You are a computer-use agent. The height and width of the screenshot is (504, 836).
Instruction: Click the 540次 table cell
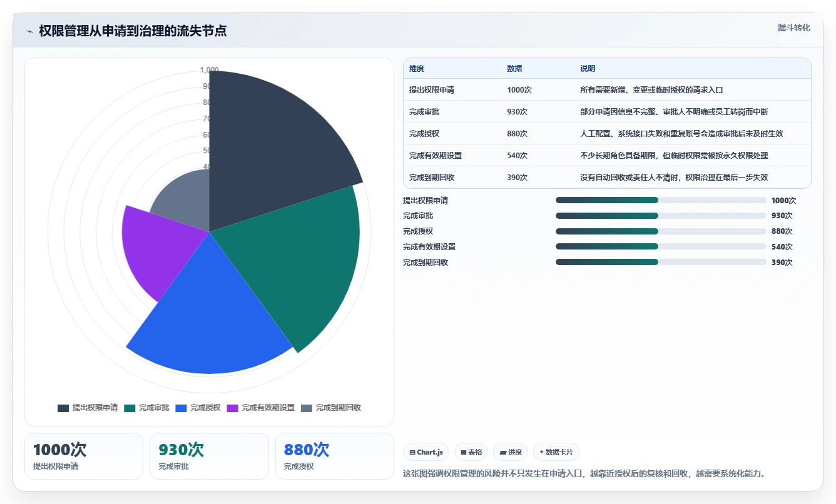517,156
